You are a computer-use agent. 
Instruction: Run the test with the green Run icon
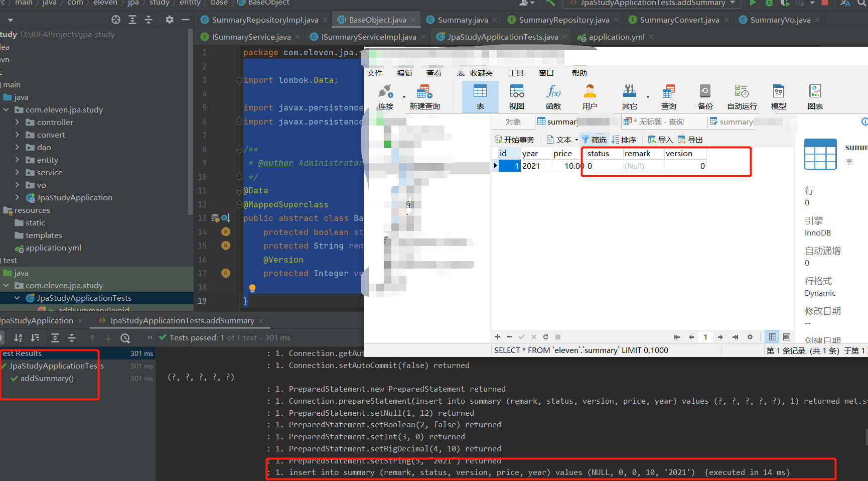(x=753, y=4)
